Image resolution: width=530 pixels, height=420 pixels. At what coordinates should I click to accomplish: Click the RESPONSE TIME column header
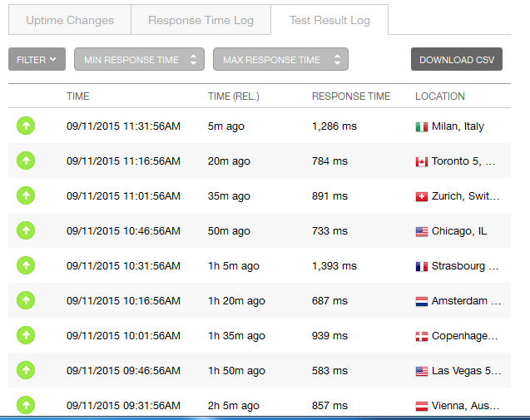coord(351,96)
